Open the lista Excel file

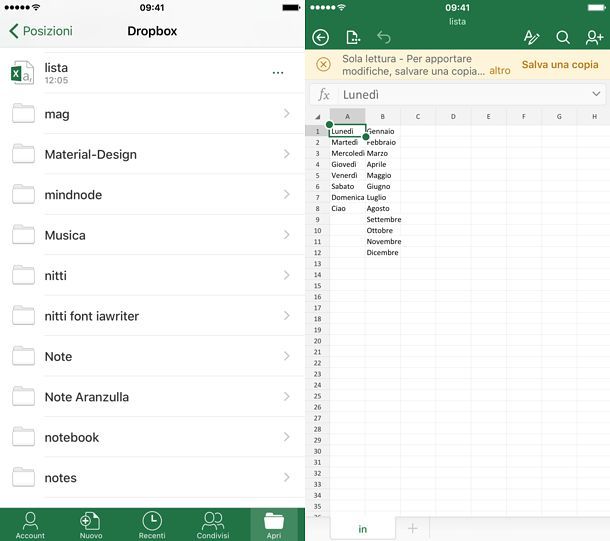point(152,73)
